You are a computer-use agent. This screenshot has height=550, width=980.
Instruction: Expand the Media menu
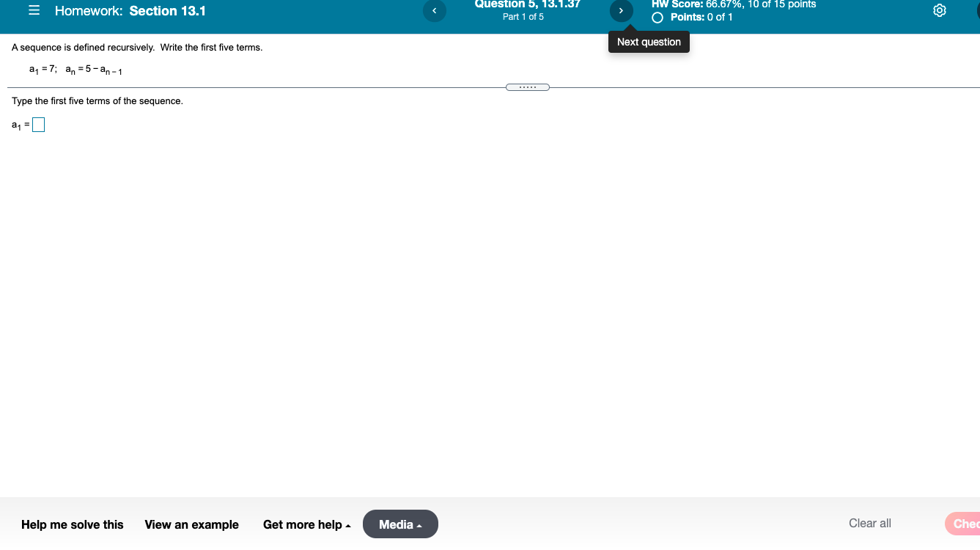click(400, 524)
